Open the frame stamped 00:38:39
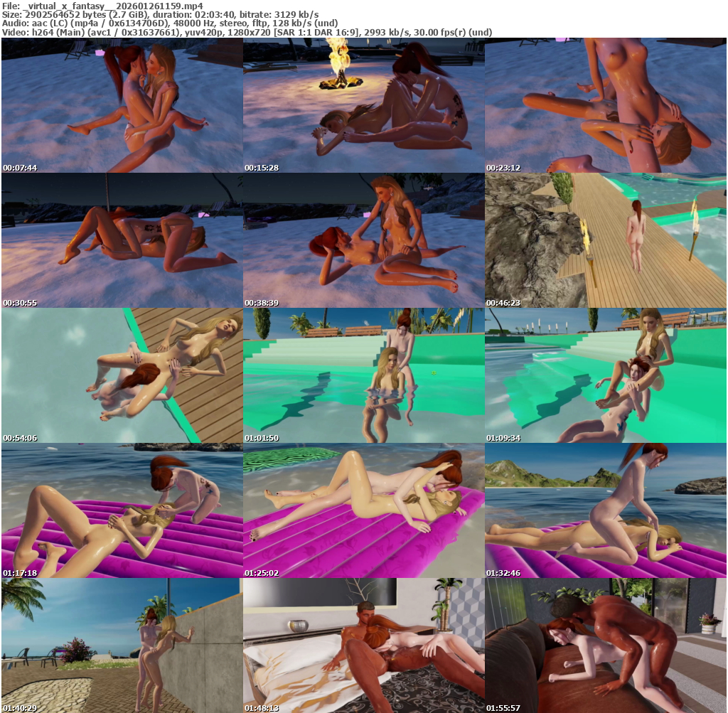Screen dimensions: 728x713 [363, 240]
